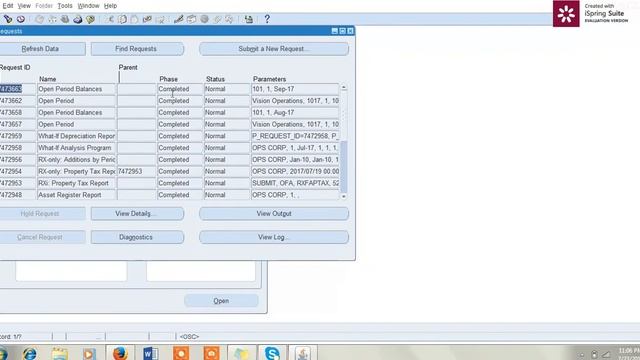Open the Java application taskbar icon
Image resolution: width=640 pixels, height=360 pixels.
[302, 353]
